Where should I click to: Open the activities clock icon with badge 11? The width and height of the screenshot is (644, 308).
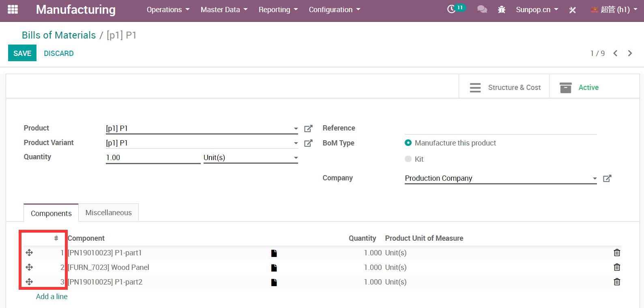click(x=456, y=9)
